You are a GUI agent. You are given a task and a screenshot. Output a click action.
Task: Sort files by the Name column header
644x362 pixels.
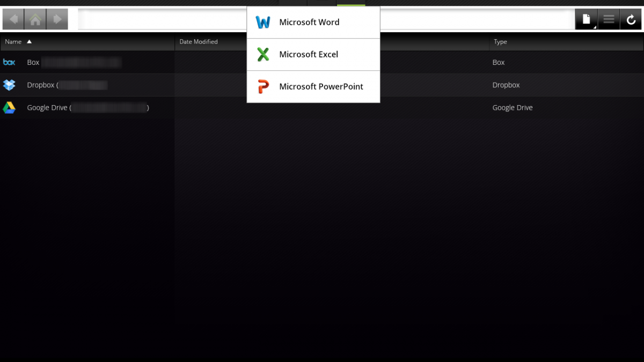[x=13, y=42]
